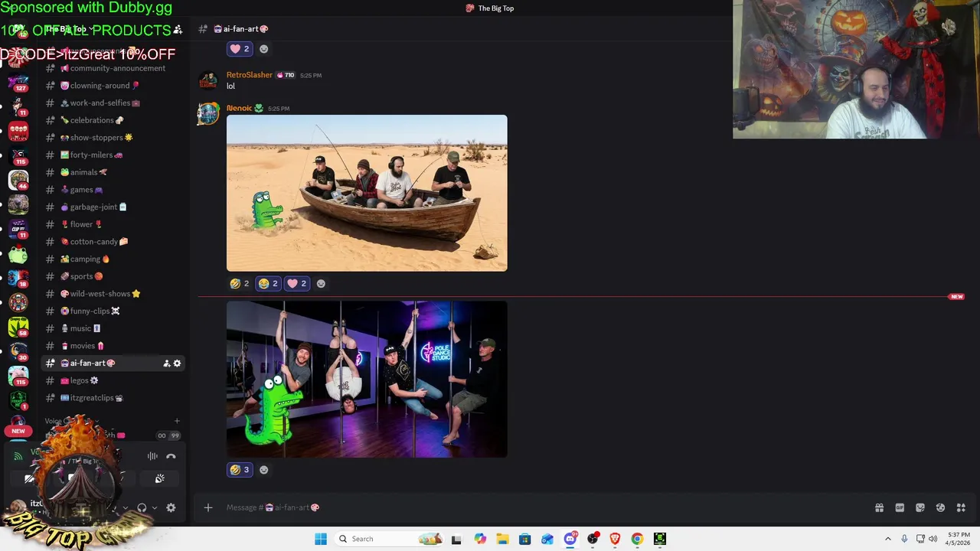This screenshot has width=980, height=551.
Task: Collapse the Voice Channels category
Action: [x=71, y=421]
